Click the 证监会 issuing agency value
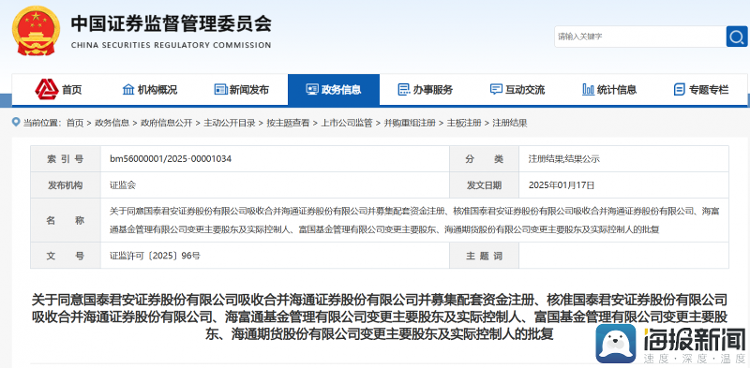 [x=122, y=185]
